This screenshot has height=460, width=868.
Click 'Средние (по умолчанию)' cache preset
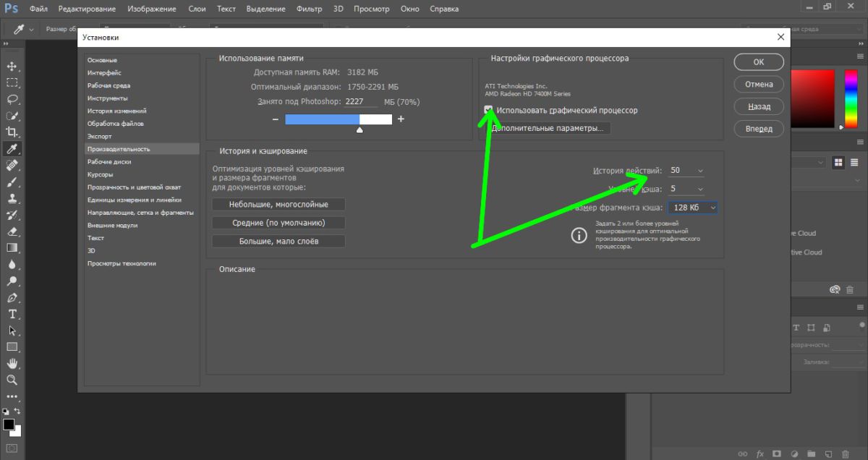point(278,223)
